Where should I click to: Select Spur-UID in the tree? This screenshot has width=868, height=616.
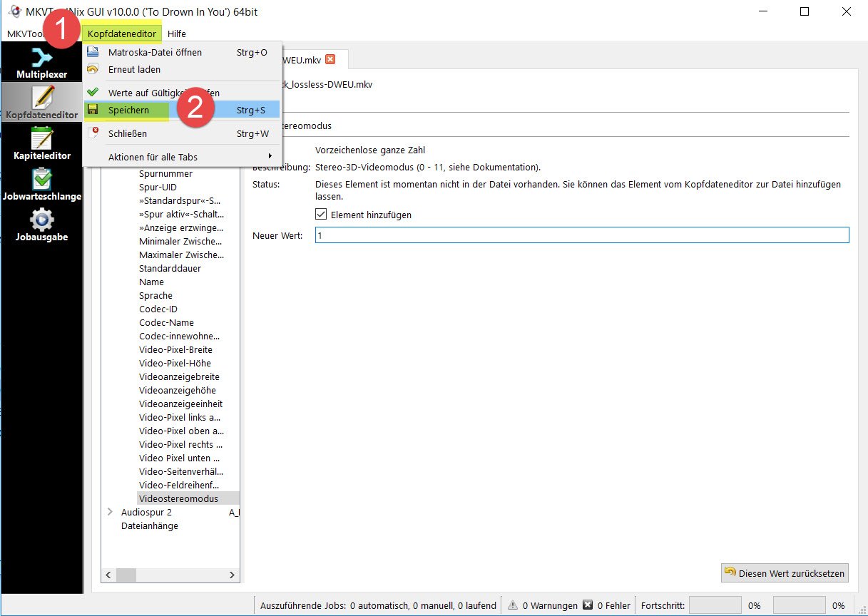click(x=158, y=187)
